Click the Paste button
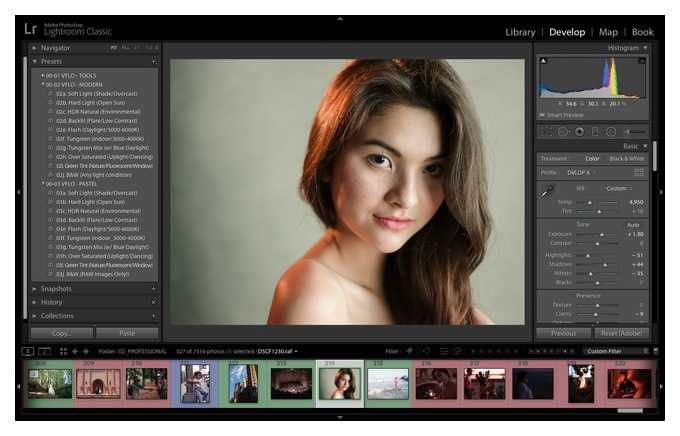Viewport: 680px width, 436px height. [x=128, y=333]
